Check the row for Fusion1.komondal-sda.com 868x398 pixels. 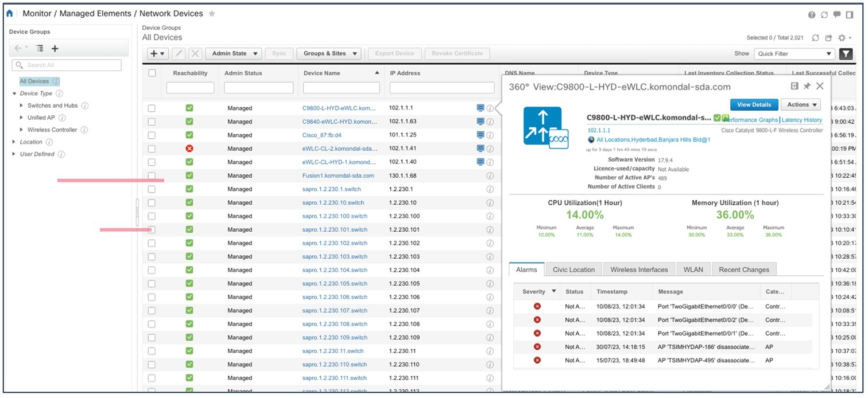point(152,175)
